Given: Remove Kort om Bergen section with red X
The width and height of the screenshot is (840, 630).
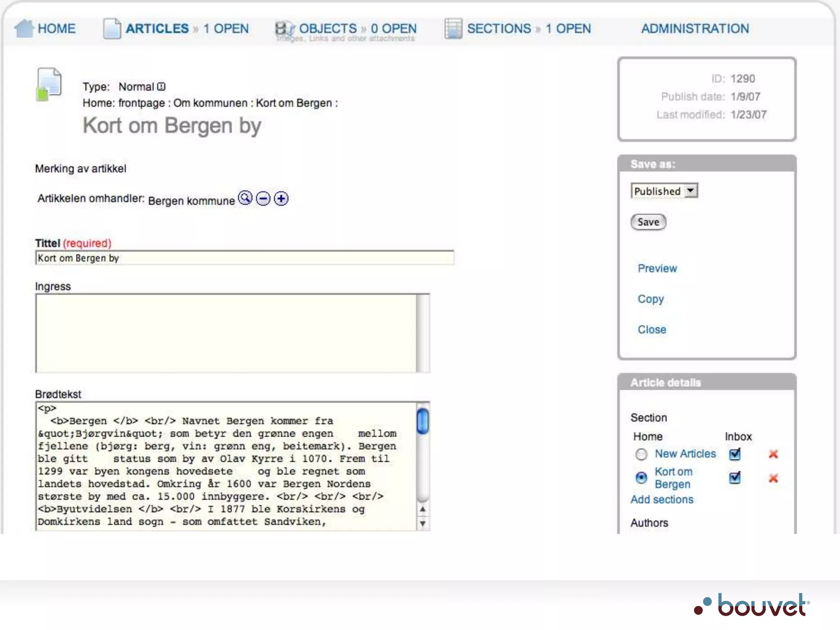Looking at the screenshot, I should (x=773, y=478).
